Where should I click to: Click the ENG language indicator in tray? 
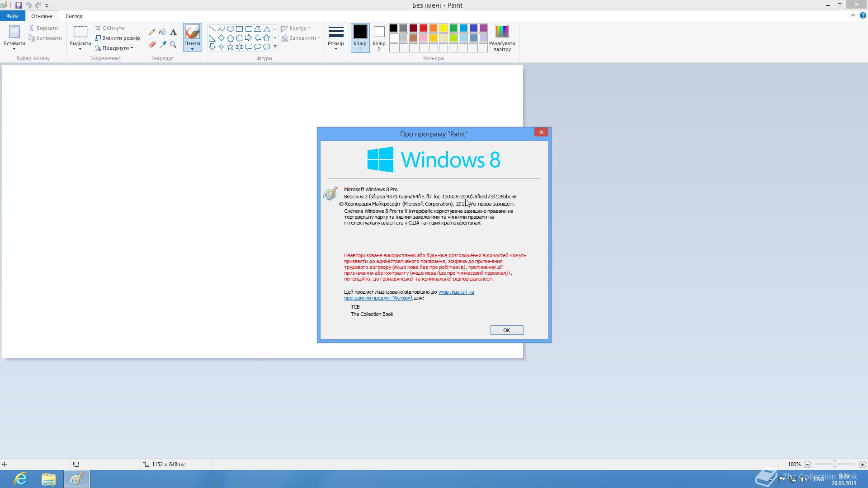point(819,479)
